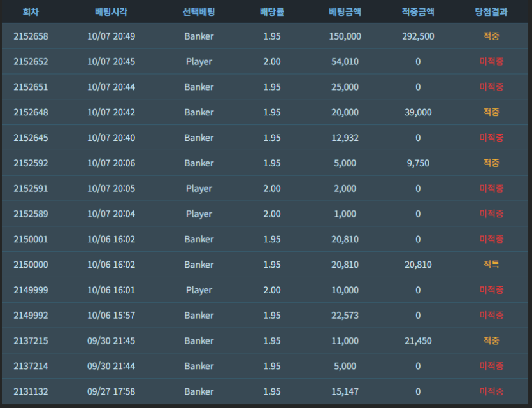Click the 적중 result for round 2152658
The height and width of the screenshot is (408, 532).
tap(491, 36)
